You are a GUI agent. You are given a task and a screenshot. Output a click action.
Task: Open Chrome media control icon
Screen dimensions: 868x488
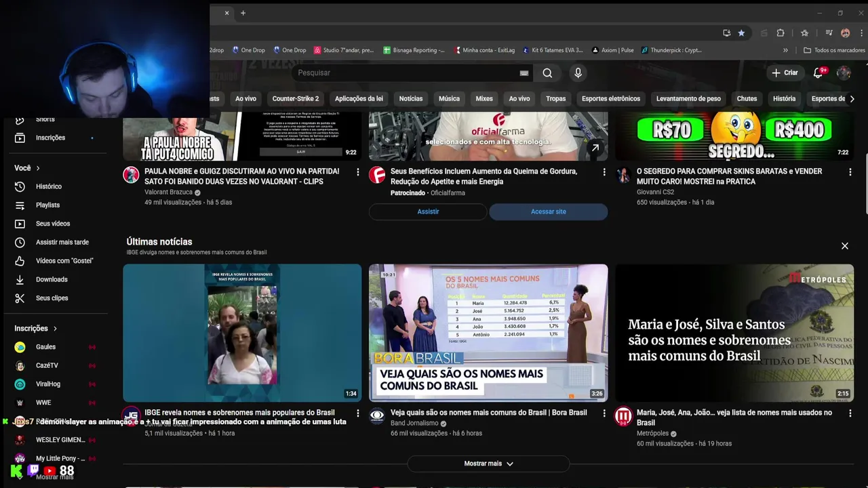tap(829, 33)
